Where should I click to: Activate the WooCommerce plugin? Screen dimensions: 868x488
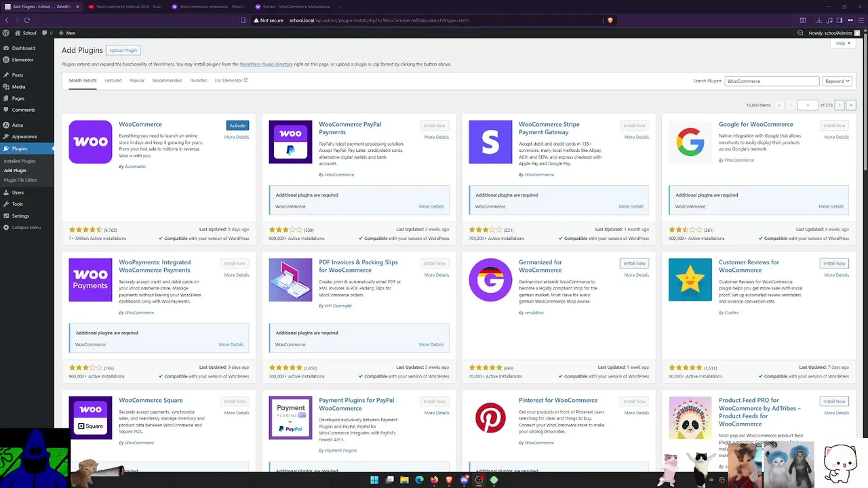(x=237, y=125)
